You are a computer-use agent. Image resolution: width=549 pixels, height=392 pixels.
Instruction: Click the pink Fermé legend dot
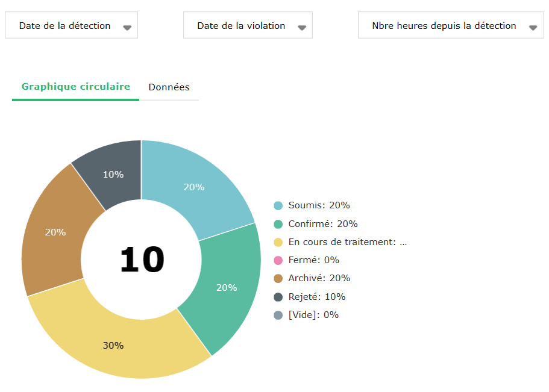(278, 260)
